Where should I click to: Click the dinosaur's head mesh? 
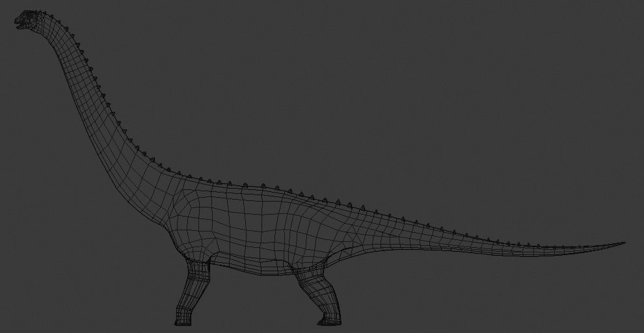[x=27, y=20]
